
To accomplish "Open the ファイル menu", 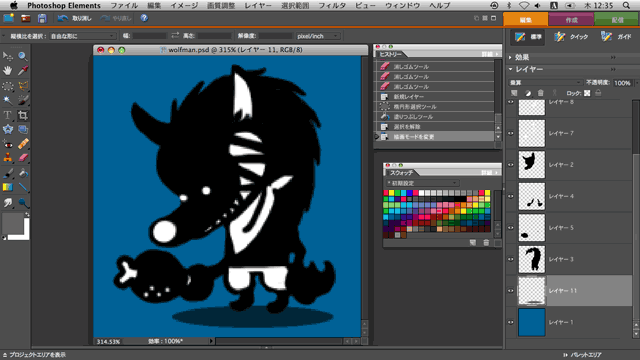I will coord(124,5).
